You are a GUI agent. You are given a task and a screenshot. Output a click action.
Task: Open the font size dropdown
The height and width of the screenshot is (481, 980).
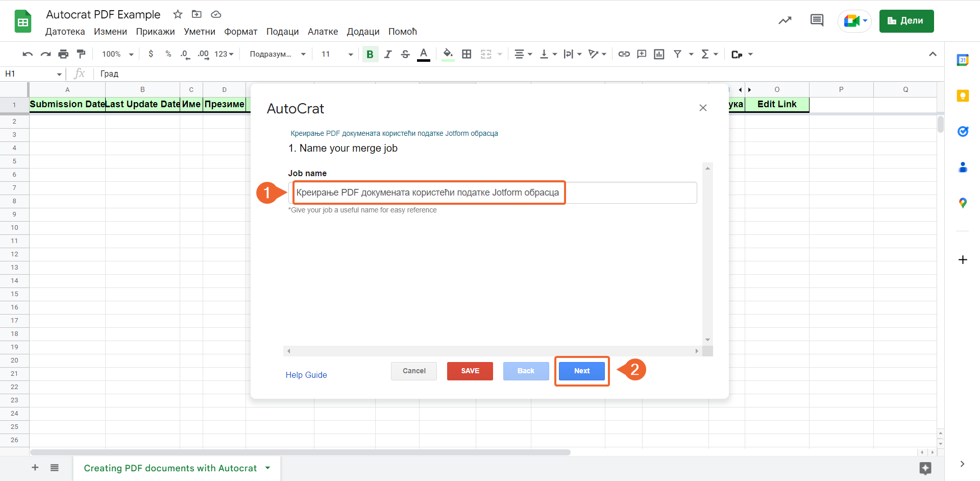pos(337,54)
